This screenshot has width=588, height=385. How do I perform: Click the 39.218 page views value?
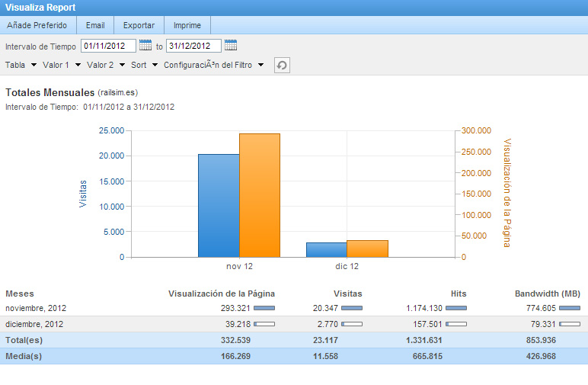click(x=238, y=324)
